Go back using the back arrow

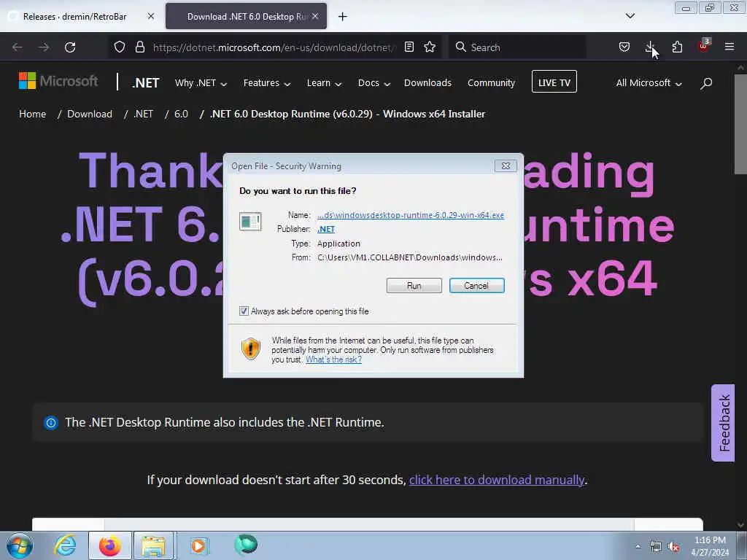coord(18,47)
